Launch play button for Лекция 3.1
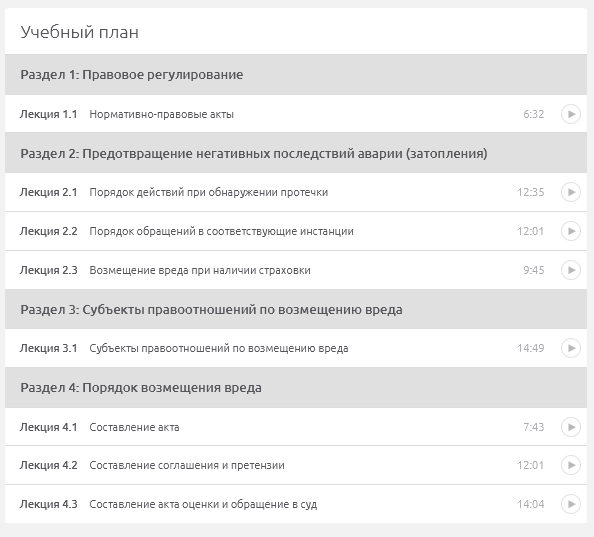The image size is (594, 537). 571,348
